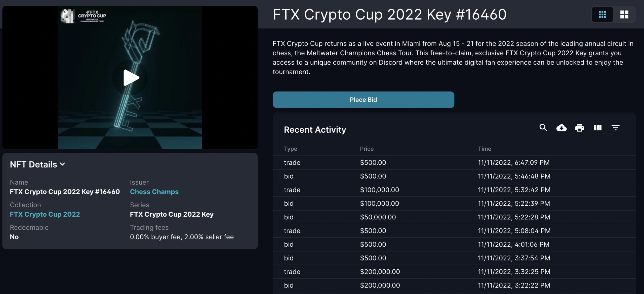Switch to the small grid view
Screen dimensions: 644x294
coord(602,14)
